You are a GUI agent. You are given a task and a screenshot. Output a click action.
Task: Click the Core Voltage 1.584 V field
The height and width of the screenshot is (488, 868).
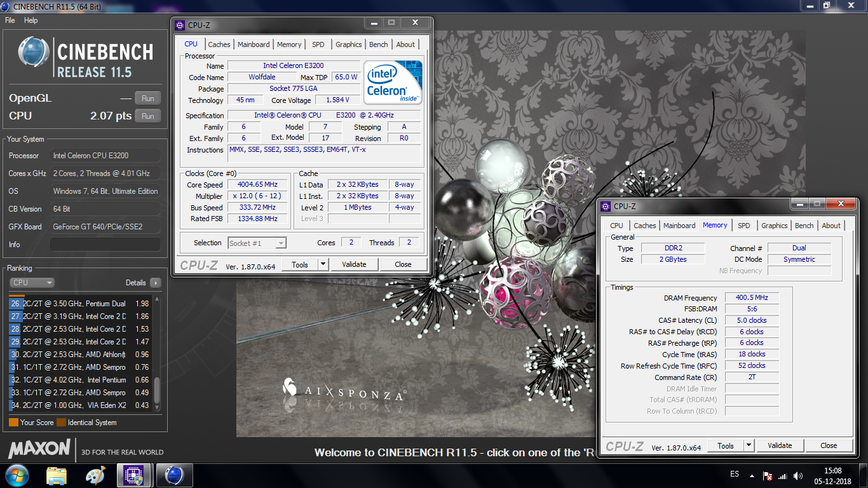[x=337, y=100]
